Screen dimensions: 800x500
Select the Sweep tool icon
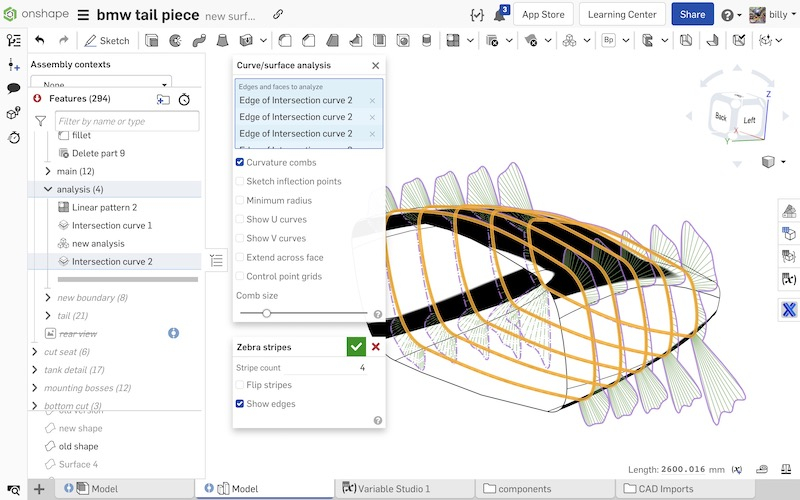coord(199,40)
